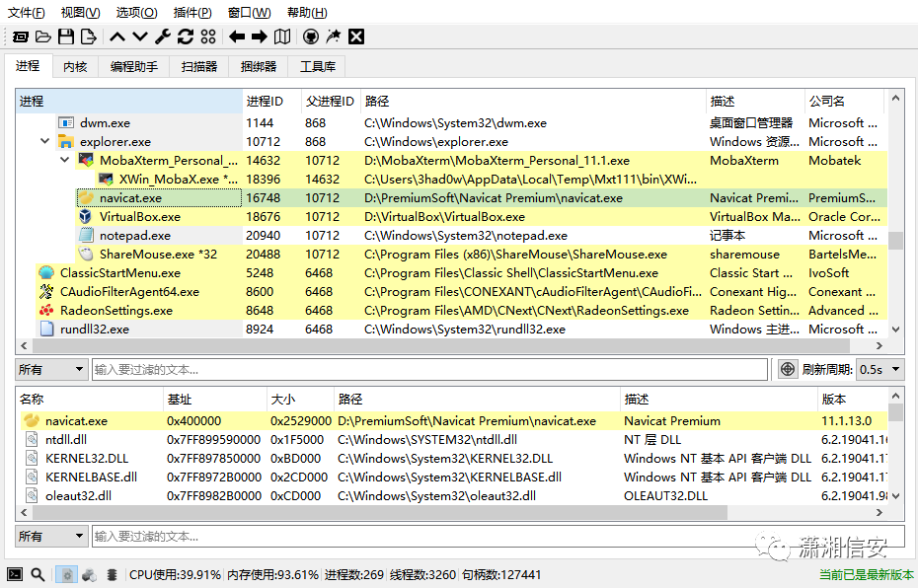Click the process list vertical scrollbar thumb
This screenshot has height=588, width=918.
[895, 241]
